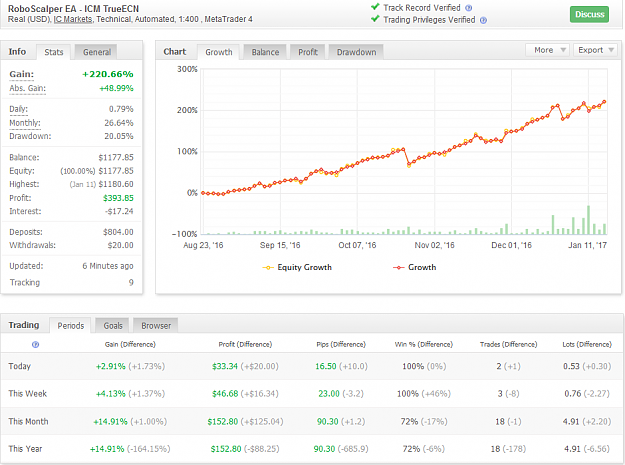
Task: Click This Year's gain +14.91%
Action: [107, 449]
